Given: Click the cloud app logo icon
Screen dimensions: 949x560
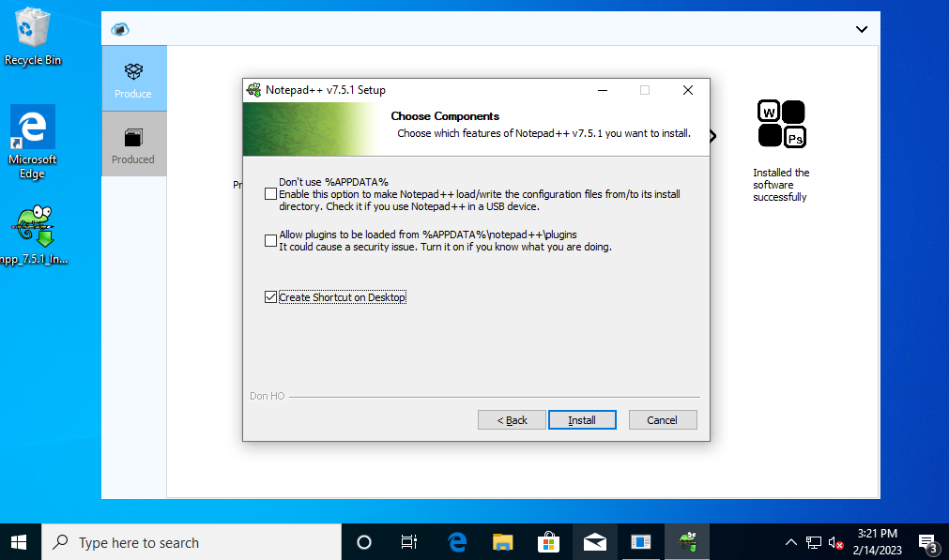Looking at the screenshot, I should (120, 29).
